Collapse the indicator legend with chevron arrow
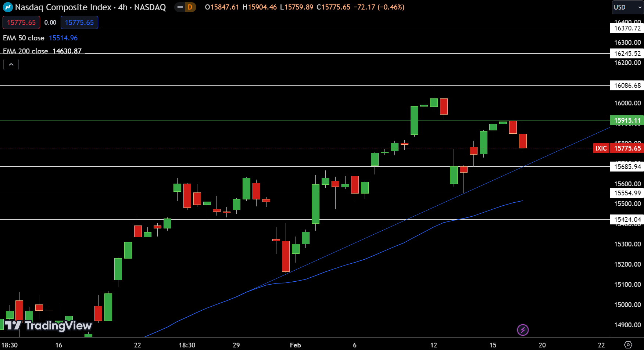 point(11,65)
